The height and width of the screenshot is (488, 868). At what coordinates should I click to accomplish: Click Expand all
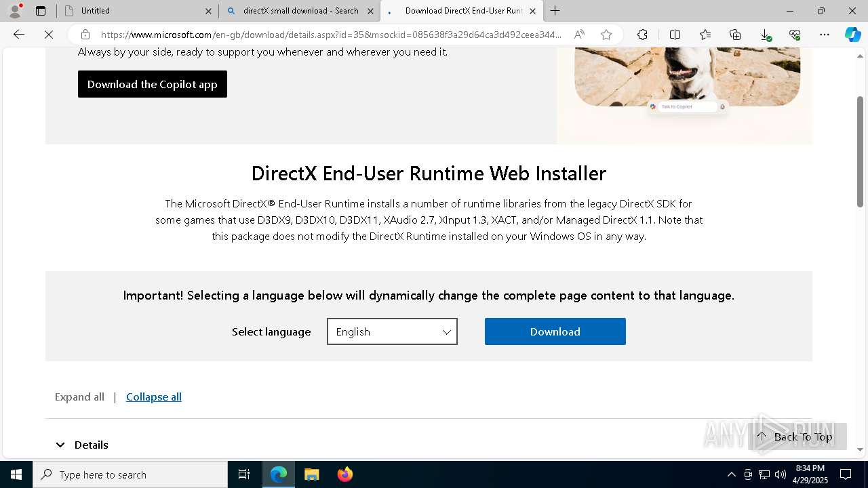coord(79,397)
